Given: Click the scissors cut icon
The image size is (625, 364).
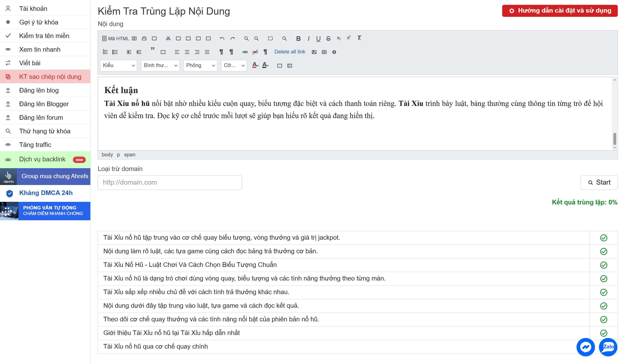Looking at the screenshot, I should pos(168,38).
